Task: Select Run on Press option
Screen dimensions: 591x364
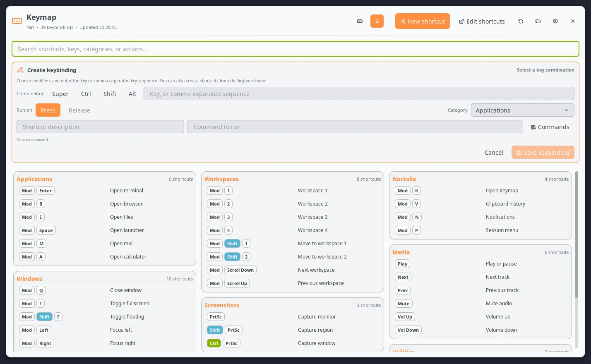Action: click(48, 110)
